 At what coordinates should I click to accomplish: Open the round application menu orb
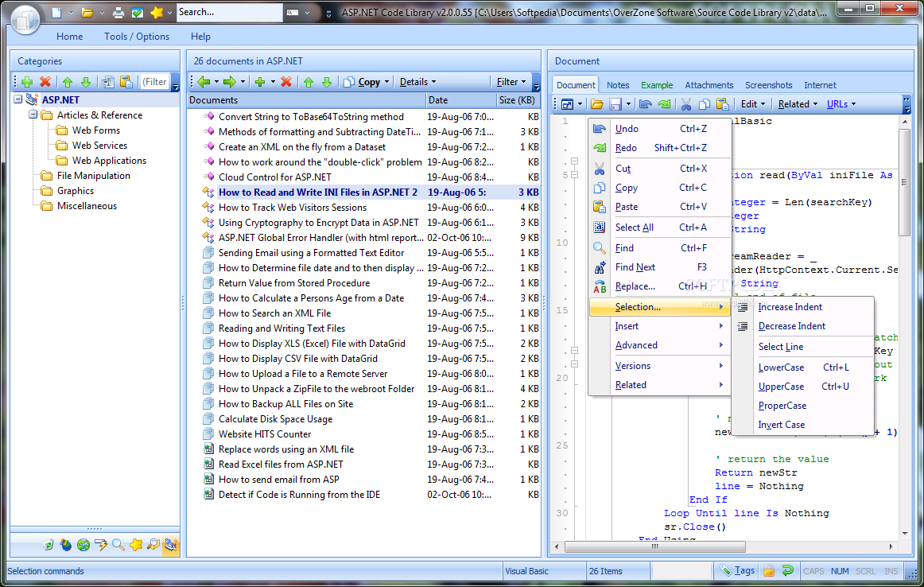25,19
